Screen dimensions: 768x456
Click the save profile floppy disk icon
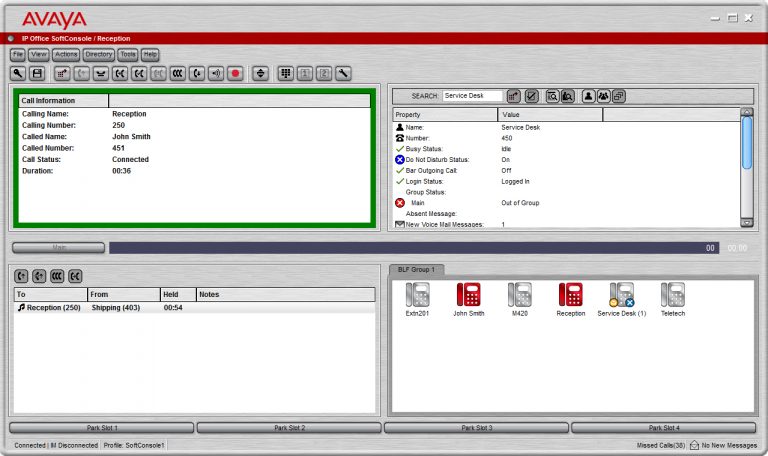[37, 73]
